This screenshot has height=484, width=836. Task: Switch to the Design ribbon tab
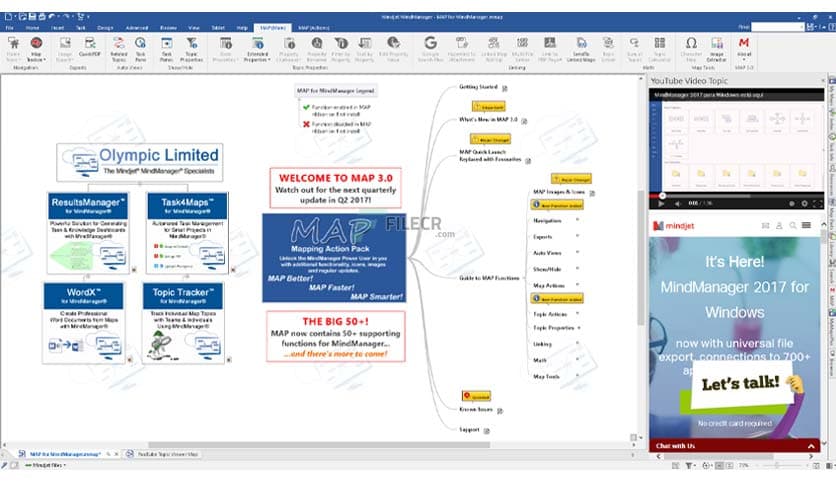(105, 28)
